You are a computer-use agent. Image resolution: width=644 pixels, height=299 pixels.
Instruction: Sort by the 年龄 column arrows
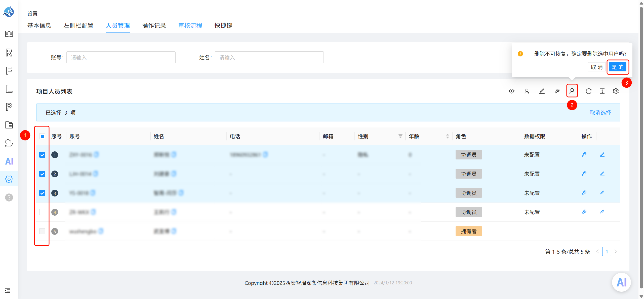pos(448,136)
